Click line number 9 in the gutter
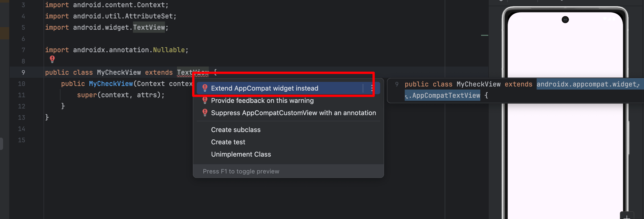644x219 pixels. [x=23, y=72]
